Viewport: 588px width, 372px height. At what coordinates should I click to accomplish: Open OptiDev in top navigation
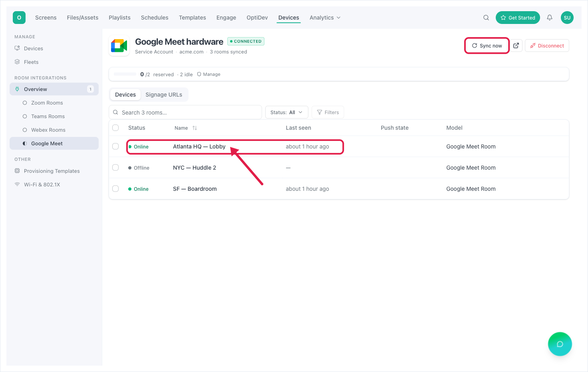pos(257,18)
